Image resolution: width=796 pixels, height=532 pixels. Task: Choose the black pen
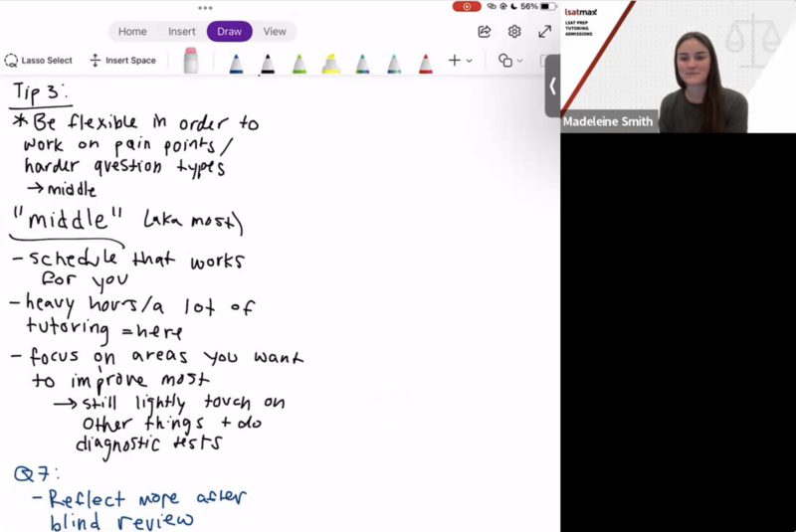[268, 64]
